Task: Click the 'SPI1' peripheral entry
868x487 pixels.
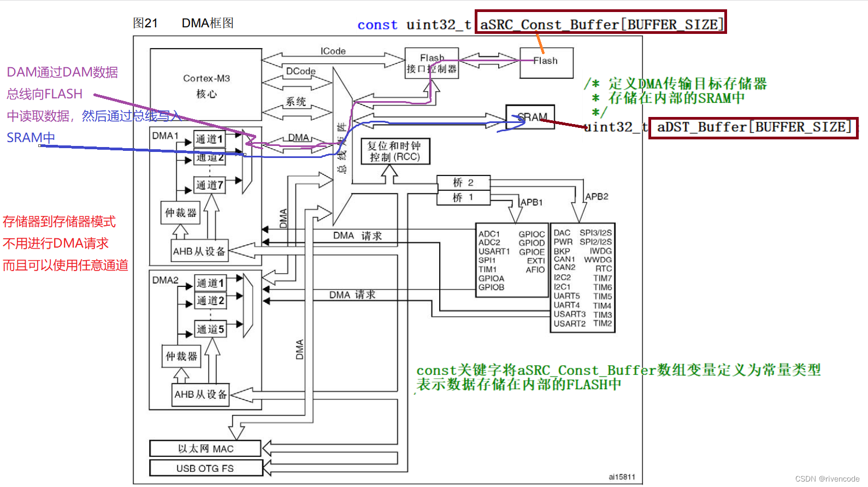Action: click(x=487, y=260)
